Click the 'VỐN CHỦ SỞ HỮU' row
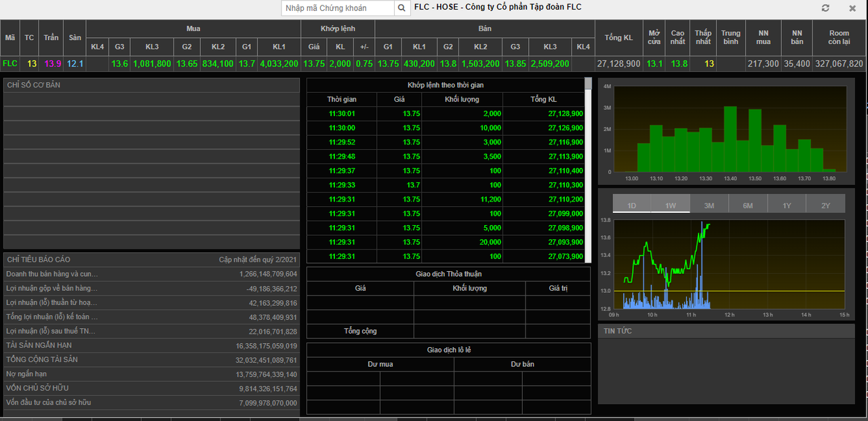This screenshot has width=868, height=421. tap(151, 388)
